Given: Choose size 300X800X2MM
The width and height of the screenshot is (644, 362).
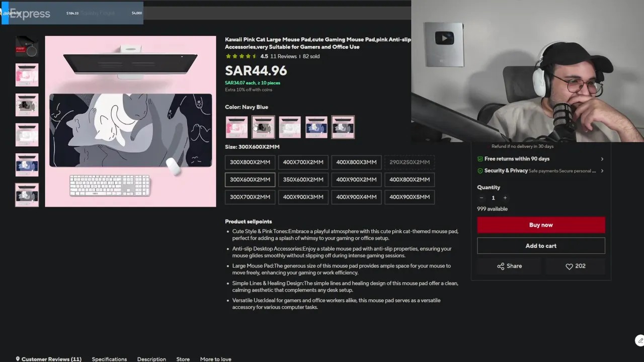Looking at the screenshot, I should tap(250, 162).
